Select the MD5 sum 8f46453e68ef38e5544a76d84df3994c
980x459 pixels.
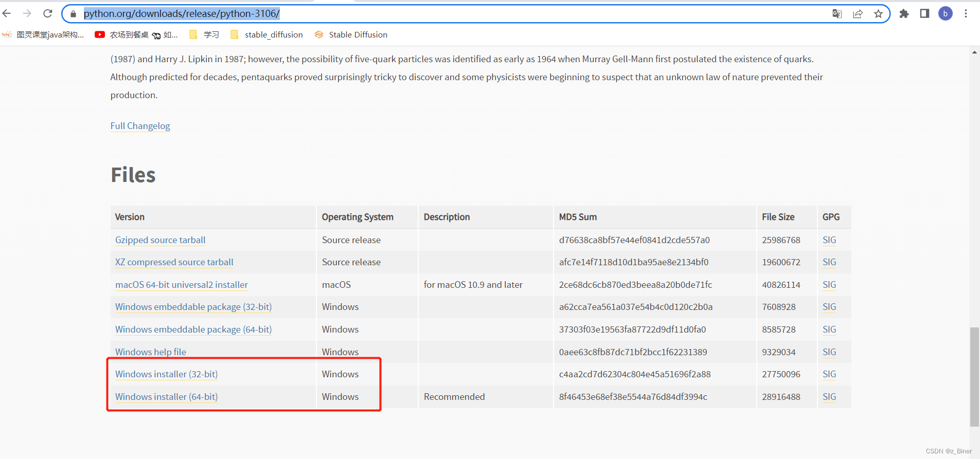(x=633, y=397)
